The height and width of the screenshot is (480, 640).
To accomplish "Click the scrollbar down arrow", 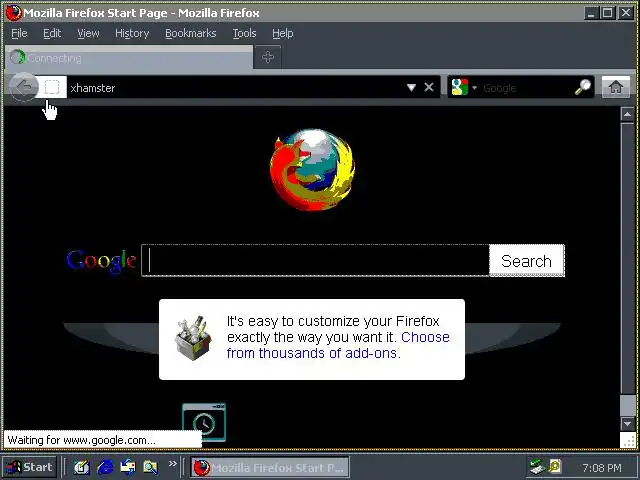I will 627,424.
